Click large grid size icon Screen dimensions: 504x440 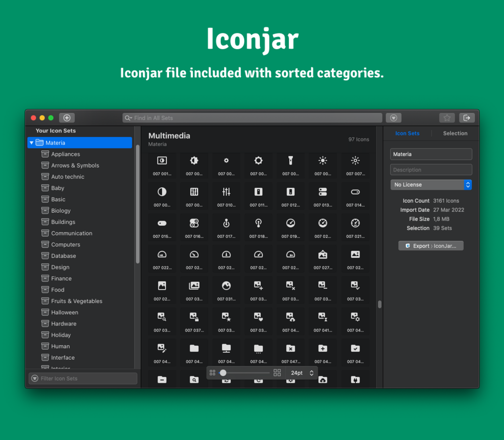tap(277, 373)
